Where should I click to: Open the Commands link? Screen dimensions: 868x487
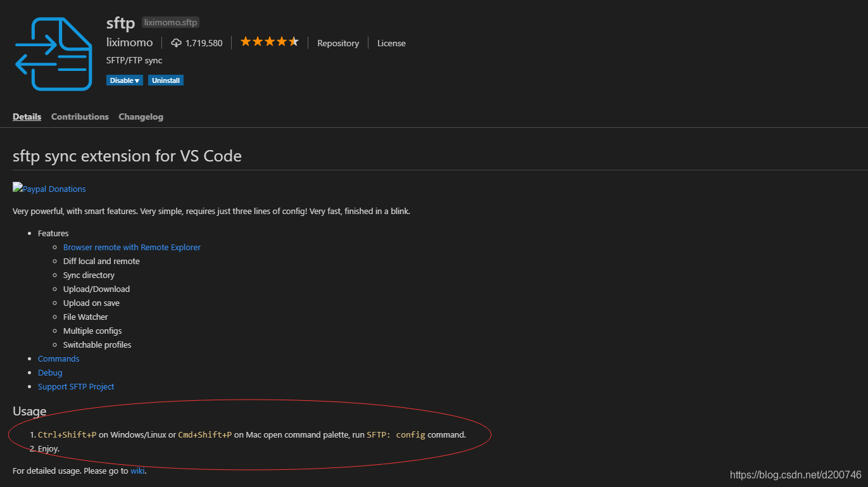(58, 358)
